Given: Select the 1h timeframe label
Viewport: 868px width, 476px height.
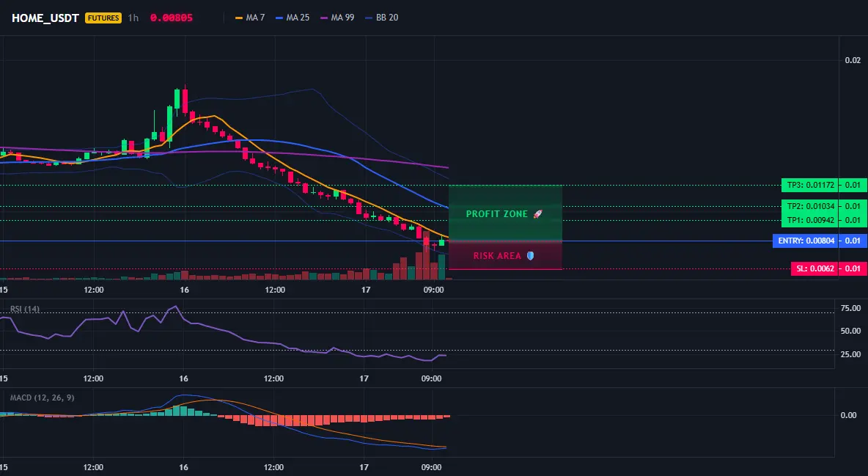Looking at the screenshot, I should [133, 18].
